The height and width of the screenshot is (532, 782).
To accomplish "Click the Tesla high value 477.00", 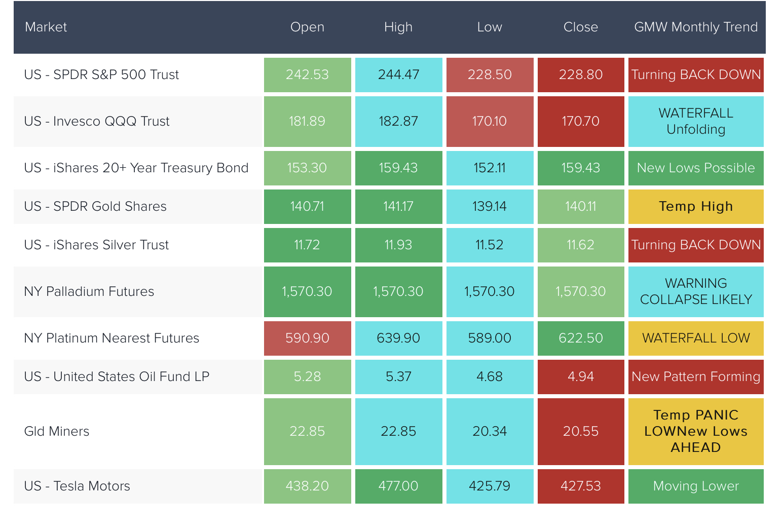I will 398,486.
